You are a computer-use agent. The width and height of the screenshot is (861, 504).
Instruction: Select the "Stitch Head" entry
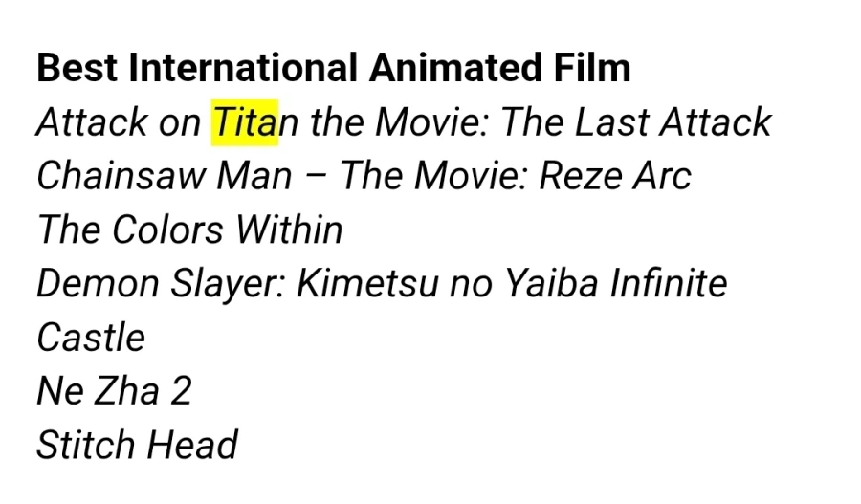click(x=137, y=445)
